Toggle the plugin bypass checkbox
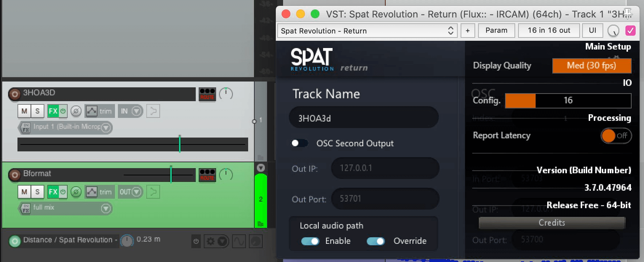644x262 pixels. click(631, 31)
